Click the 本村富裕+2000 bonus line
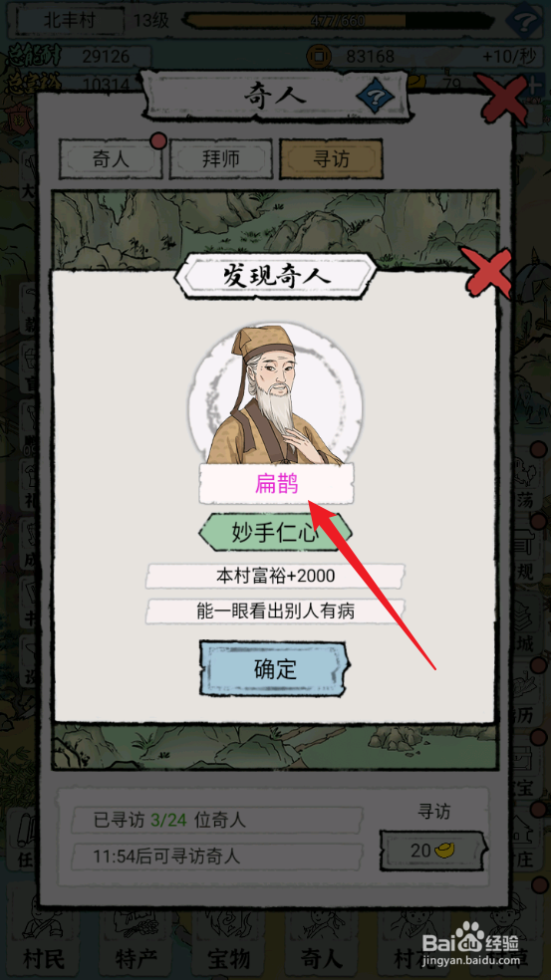This screenshot has width=551, height=980. point(275,577)
